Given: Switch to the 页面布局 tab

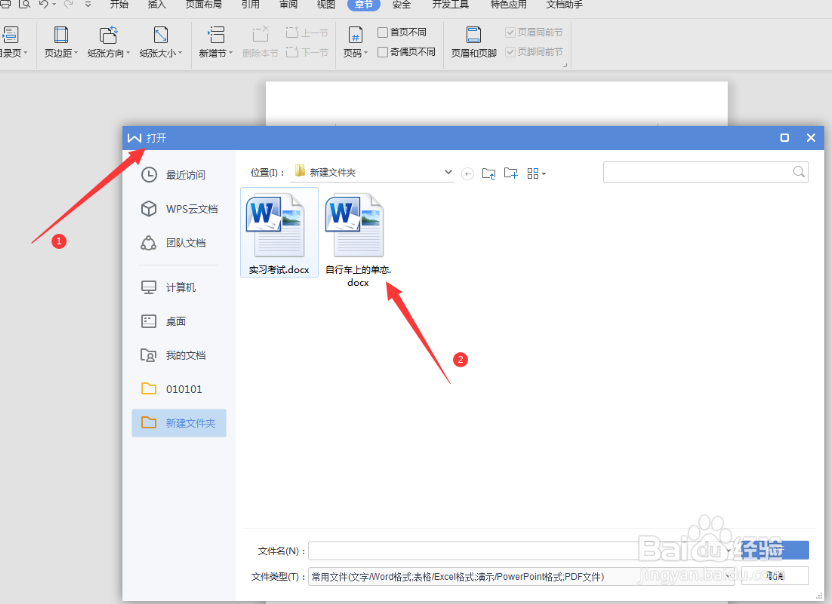Looking at the screenshot, I should (203, 4).
